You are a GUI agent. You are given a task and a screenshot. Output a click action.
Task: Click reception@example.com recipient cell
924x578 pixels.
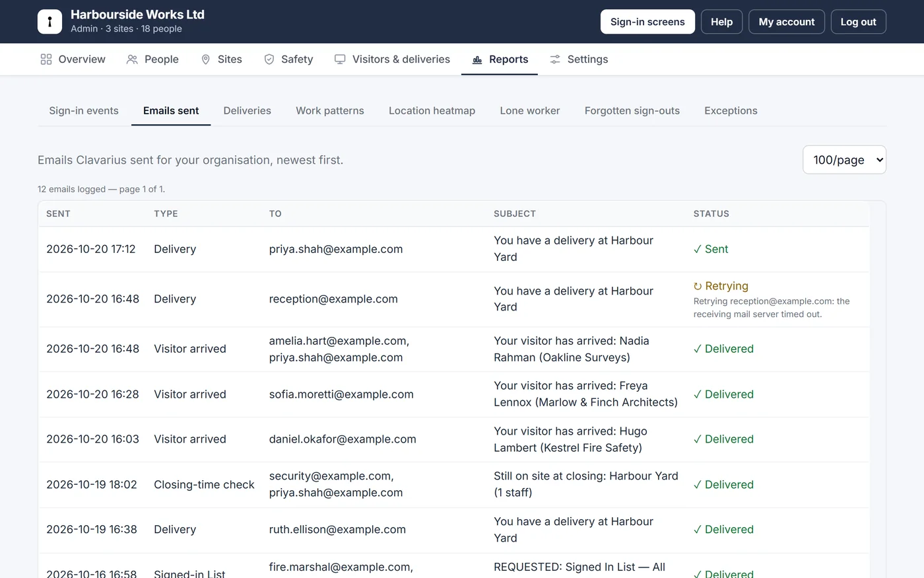pyautogui.click(x=333, y=299)
